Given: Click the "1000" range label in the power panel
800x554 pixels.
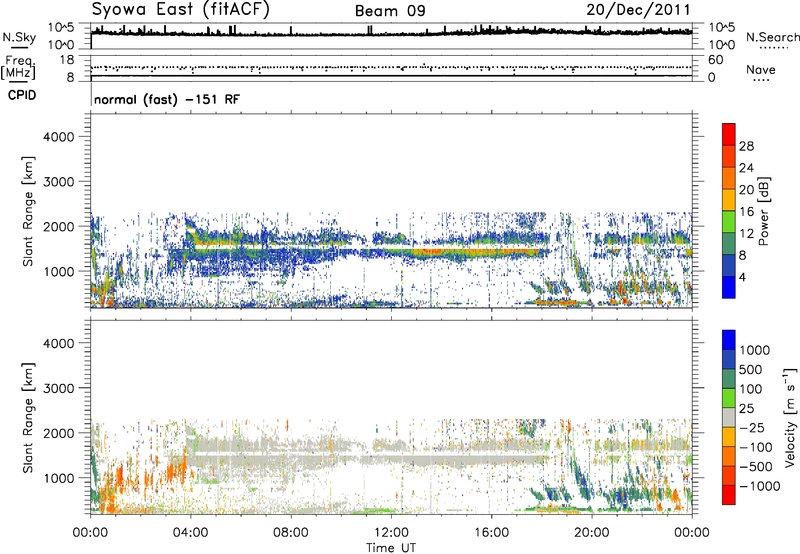Looking at the screenshot, I should [59, 271].
